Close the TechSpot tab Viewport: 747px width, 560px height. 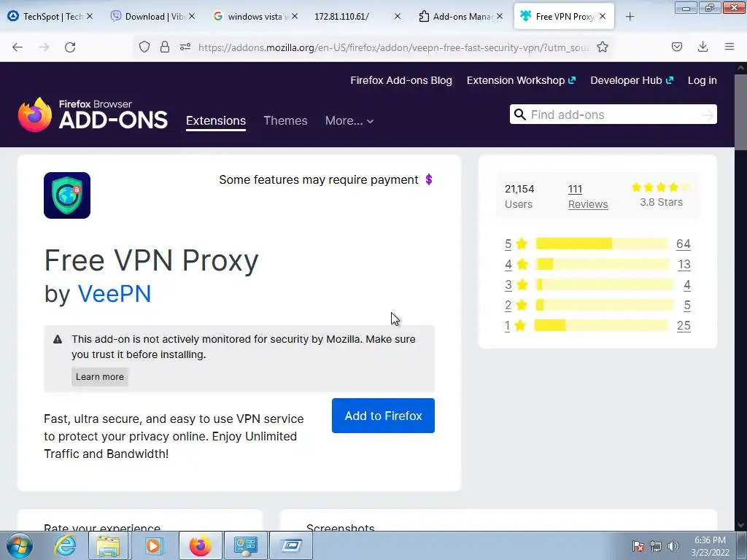point(90,16)
